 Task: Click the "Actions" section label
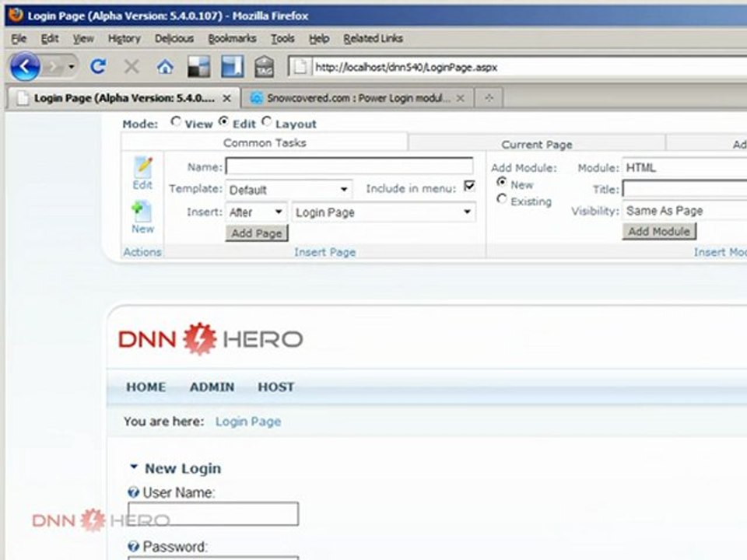[142, 252]
